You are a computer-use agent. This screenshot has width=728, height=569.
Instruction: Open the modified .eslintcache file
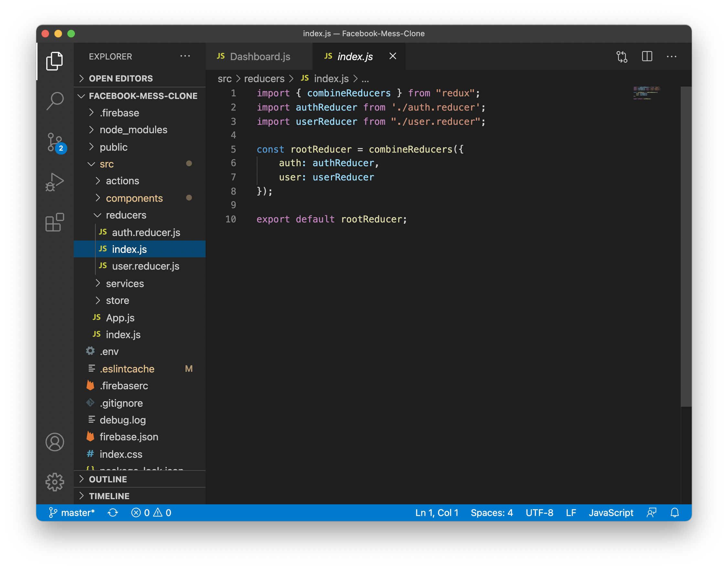pyautogui.click(x=139, y=369)
